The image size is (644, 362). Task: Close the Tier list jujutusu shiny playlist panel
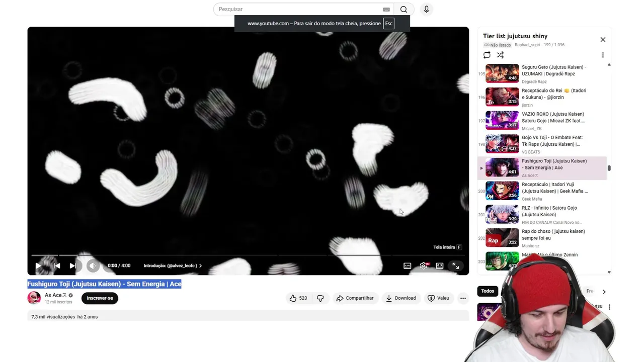(x=603, y=40)
